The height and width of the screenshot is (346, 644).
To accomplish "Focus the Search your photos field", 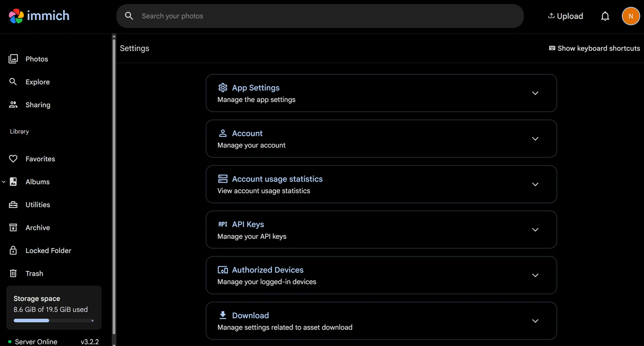I will click(320, 16).
